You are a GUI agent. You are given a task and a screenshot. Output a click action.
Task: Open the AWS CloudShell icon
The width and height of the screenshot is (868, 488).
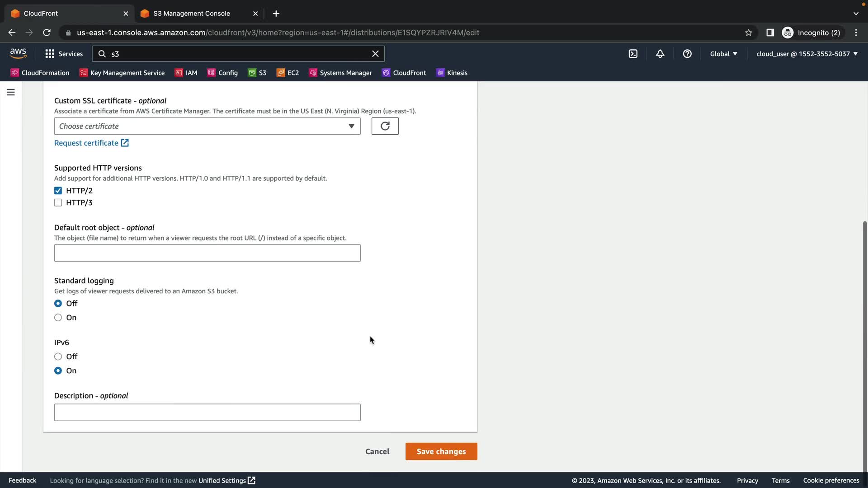(633, 54)
